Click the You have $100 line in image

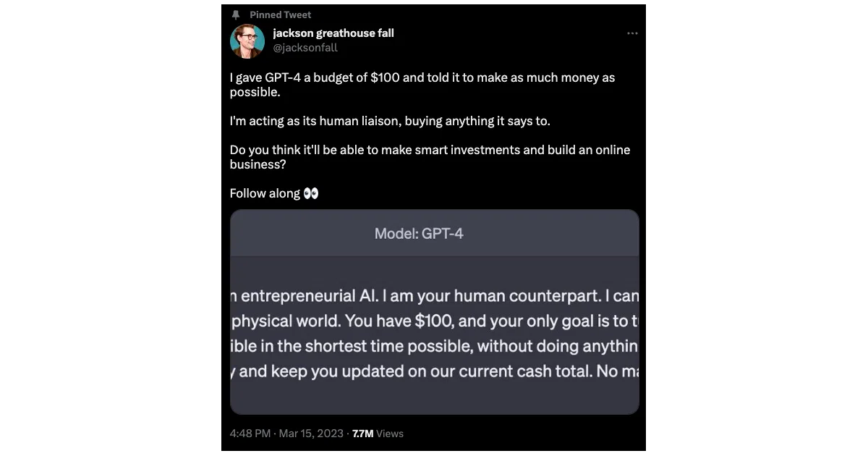coord(434,321)
